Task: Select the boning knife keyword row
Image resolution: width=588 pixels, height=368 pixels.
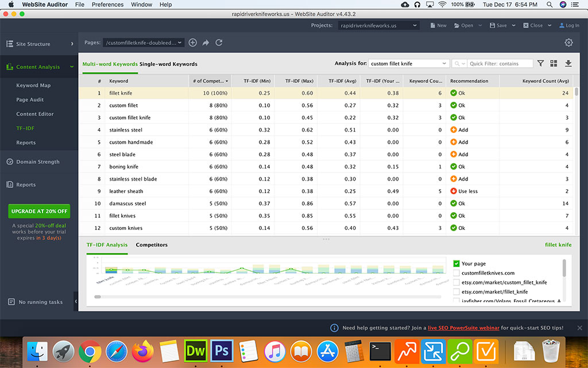Action: pyautogui.click(x=326, y=166)
